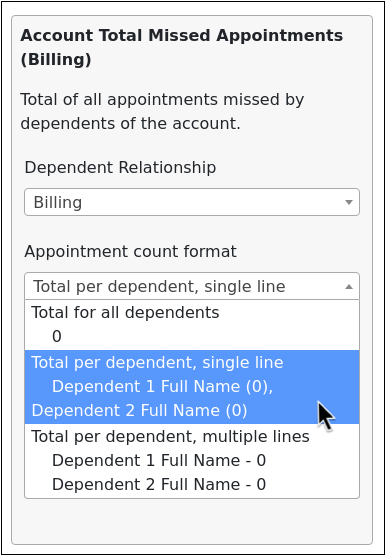Collapse the Appointment count format combo box
Screen dimensions: 385x555
pyautogui.click(x=192, y=286)
